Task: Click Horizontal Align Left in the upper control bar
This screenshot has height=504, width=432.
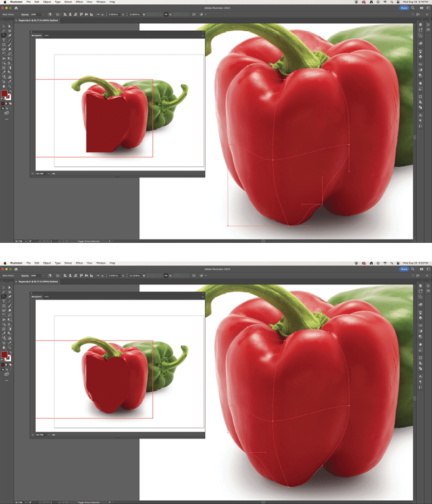Action: pyautogui.click(x=65, y=15)
